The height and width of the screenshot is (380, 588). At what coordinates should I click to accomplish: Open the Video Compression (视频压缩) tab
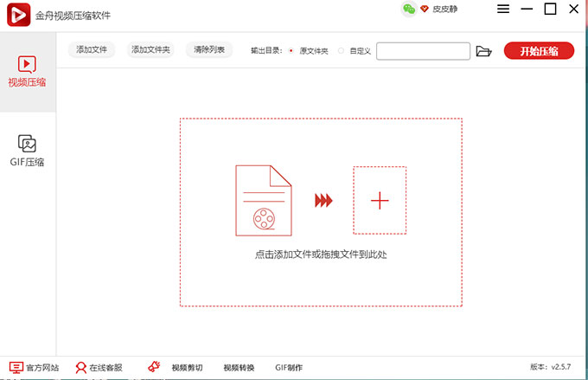pos(27,71)
